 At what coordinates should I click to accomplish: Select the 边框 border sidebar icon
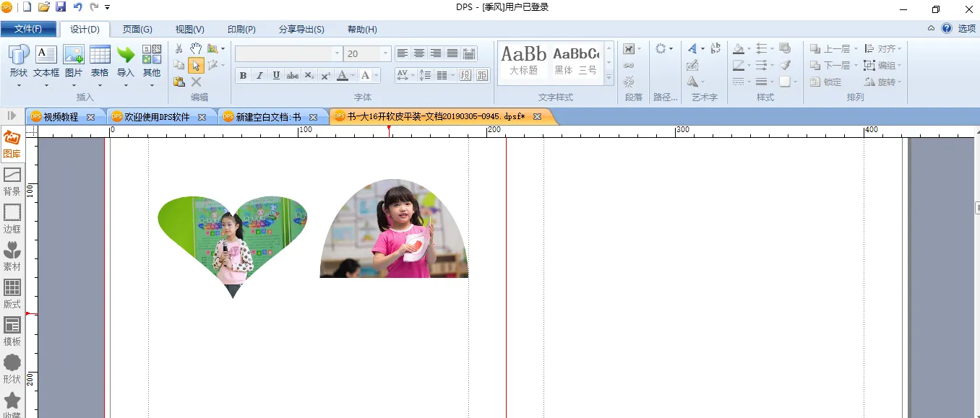coord(12,219)
